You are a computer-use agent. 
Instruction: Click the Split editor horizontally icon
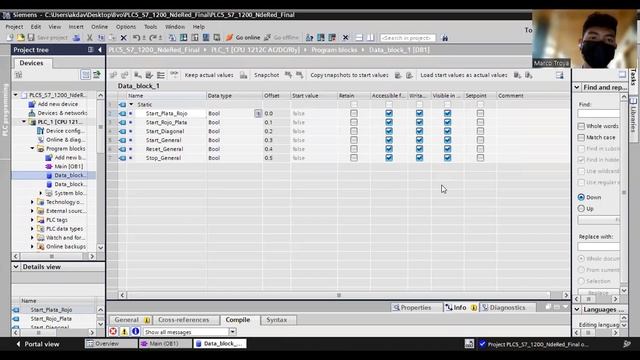pyautogui.click(x=359, y=38)
